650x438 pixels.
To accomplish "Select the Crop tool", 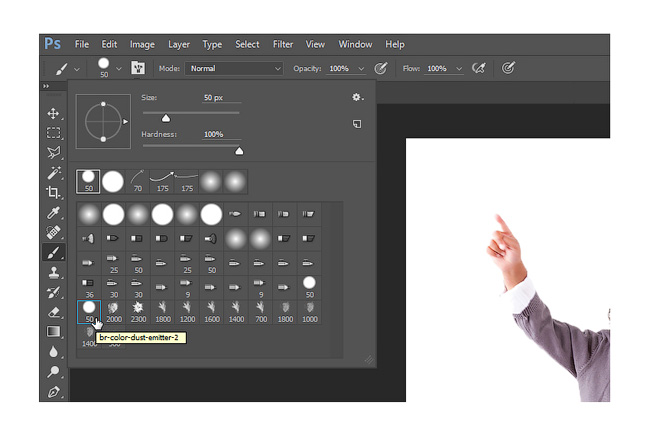I will point(53,192).
